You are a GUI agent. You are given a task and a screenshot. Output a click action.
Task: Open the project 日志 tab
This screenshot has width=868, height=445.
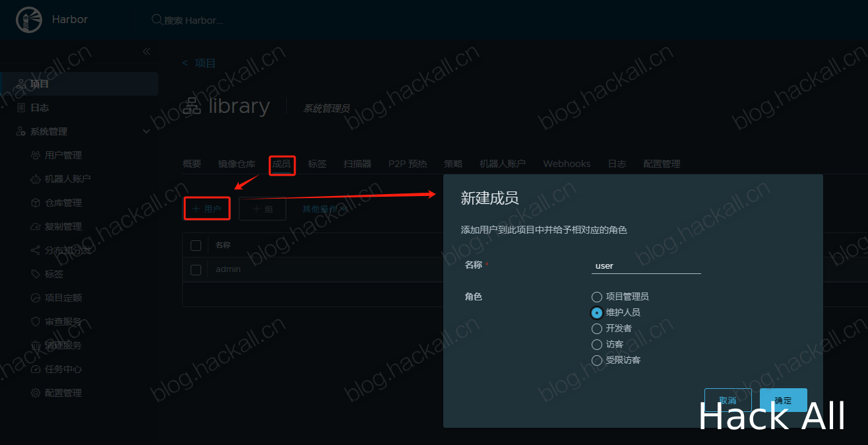coord(617,164)
